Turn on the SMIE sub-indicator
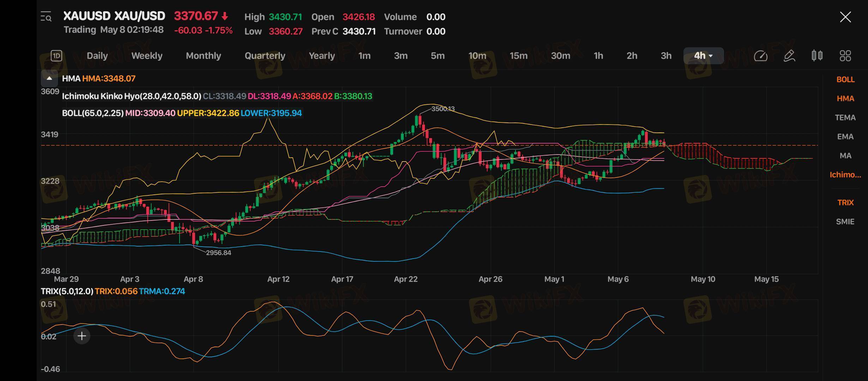Viewport: 868px width, 381px height. 845,222
